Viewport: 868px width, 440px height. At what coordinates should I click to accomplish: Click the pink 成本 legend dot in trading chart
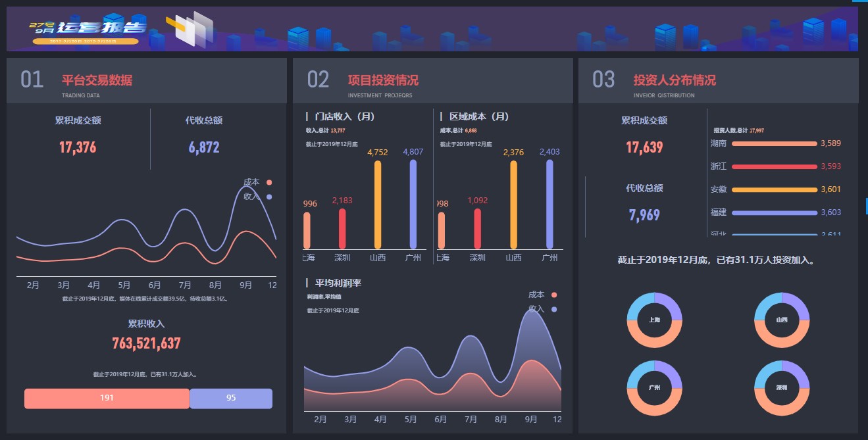coord(270,182)
